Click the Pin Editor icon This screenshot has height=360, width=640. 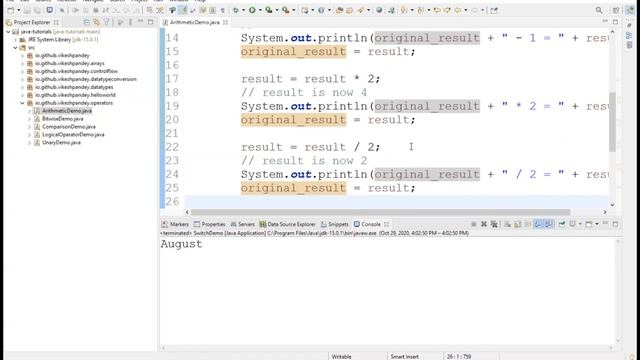pos(494,10)
